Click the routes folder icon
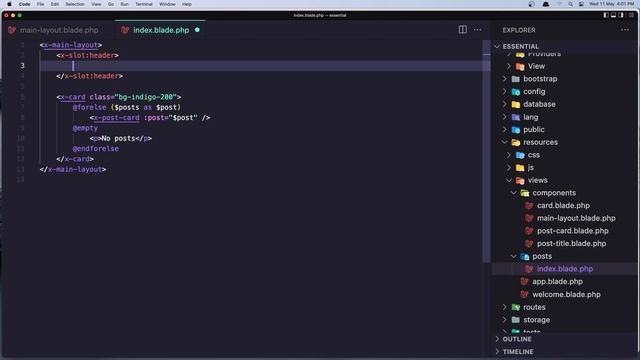This screenshot has height=360, width=640. coord(516,307)
